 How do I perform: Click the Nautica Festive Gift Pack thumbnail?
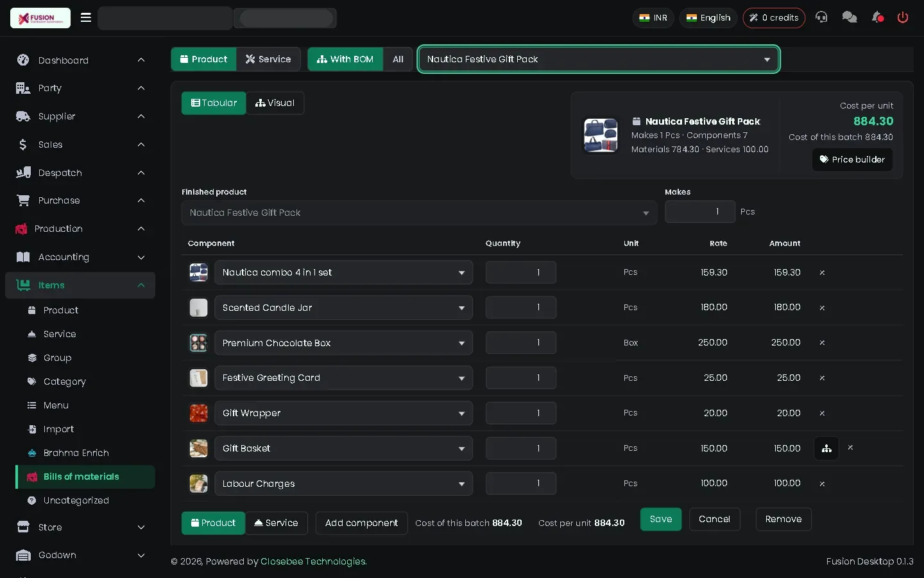pos(601,136)
